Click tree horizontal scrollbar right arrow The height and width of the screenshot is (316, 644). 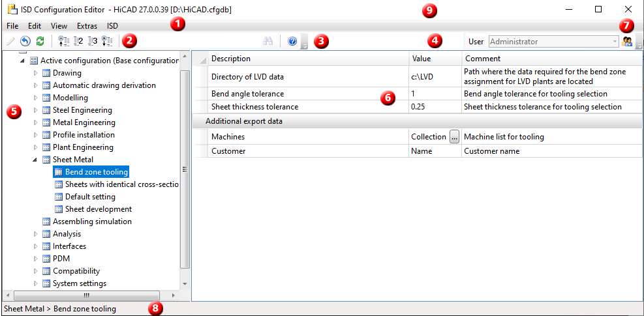point(174,295)
